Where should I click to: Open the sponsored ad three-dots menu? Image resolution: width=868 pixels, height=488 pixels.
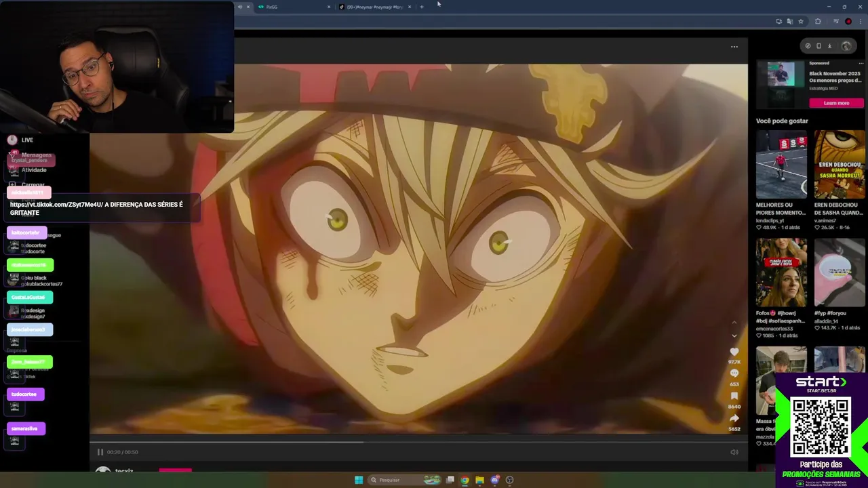[861, 63]
